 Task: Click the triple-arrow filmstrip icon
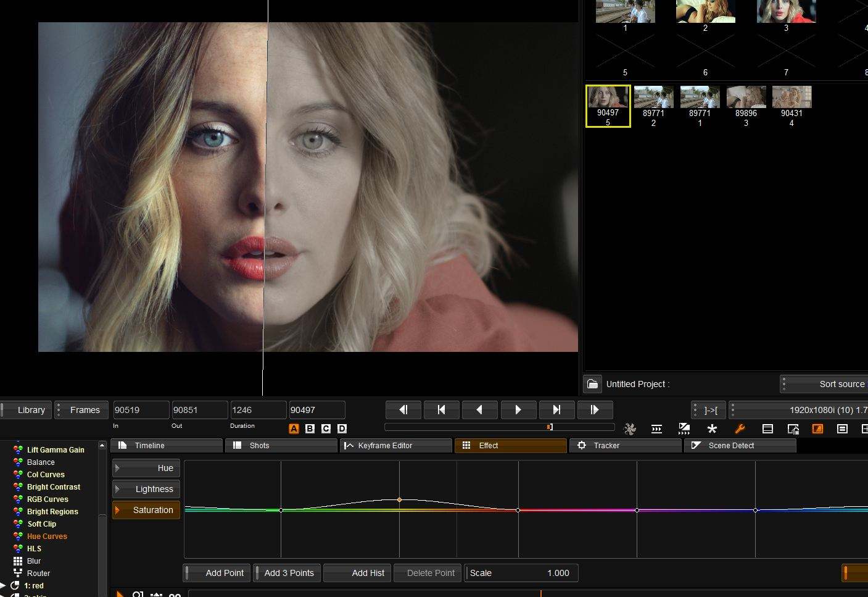(x=657, y=428)
